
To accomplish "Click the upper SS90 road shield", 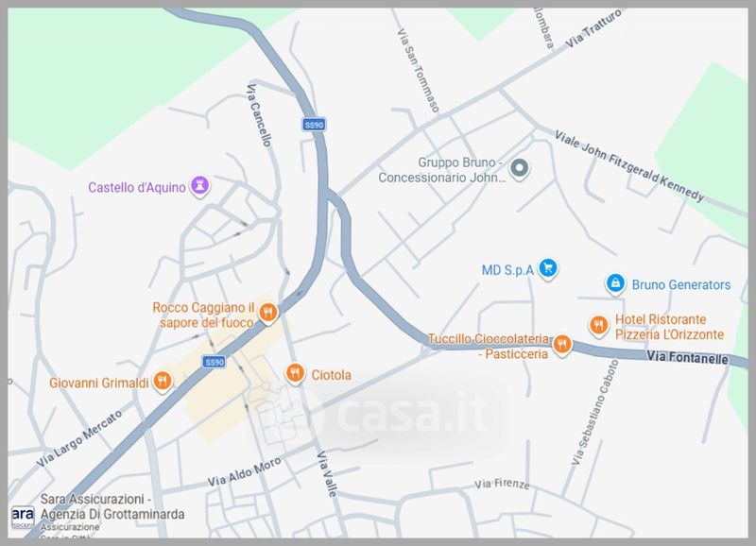I will coord(314,125).
